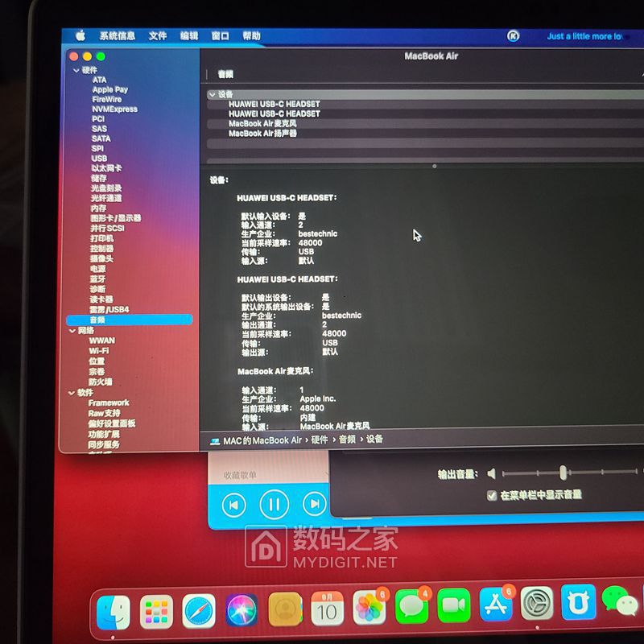Image resolution: width=644 pixels, height=644 pixels.
Task: Open Siri from the Dock
Action: tap(242, 610)
